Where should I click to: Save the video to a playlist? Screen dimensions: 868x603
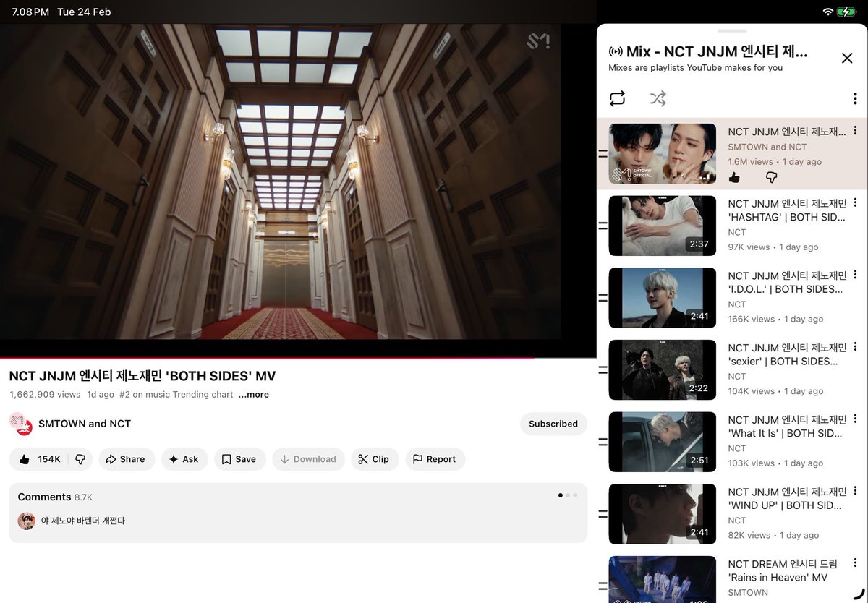[239, 459]
